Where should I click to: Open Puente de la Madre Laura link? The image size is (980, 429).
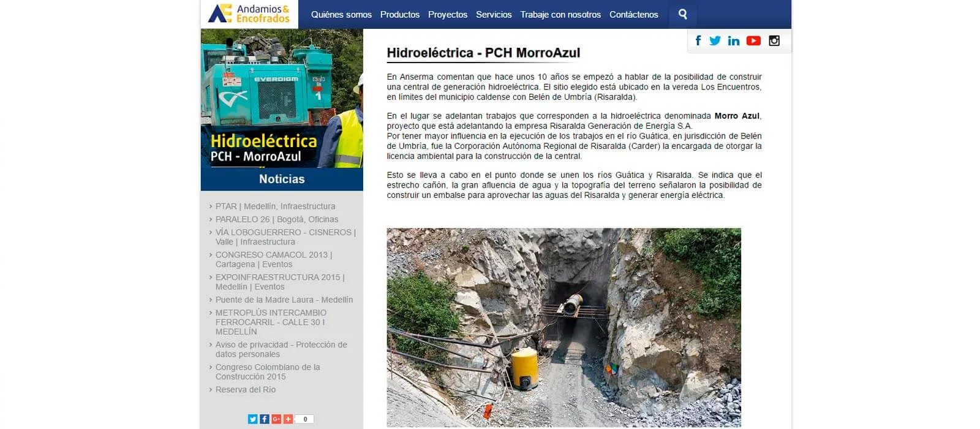[284, 300]
